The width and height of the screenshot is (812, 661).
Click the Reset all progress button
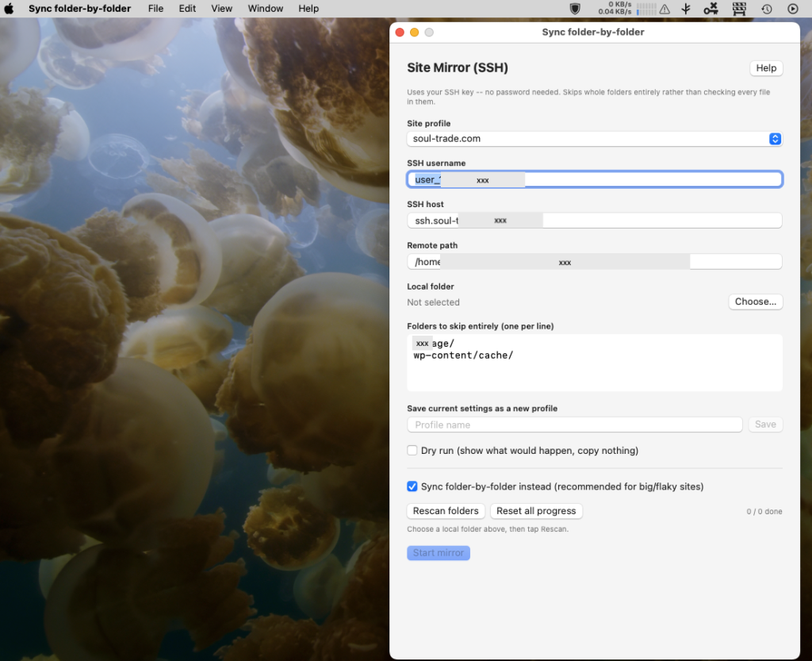pos(536,511)
